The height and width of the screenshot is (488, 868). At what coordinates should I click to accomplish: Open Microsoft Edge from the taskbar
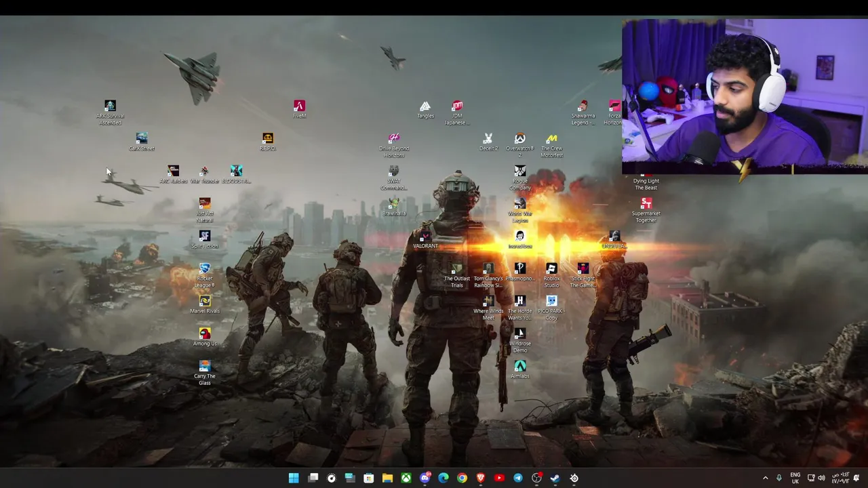(x=443, y=478)
